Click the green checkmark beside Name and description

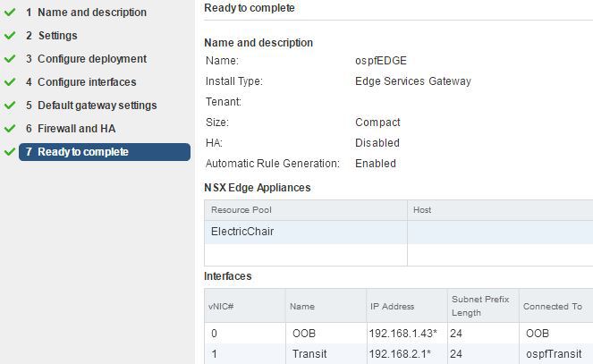[x=10, y=13]
